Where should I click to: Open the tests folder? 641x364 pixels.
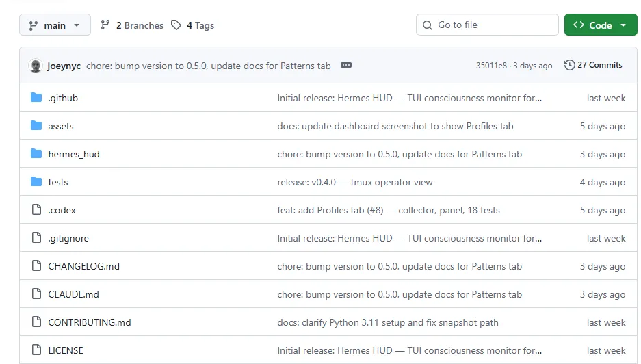pyautogui.click(x=58, y=182)
